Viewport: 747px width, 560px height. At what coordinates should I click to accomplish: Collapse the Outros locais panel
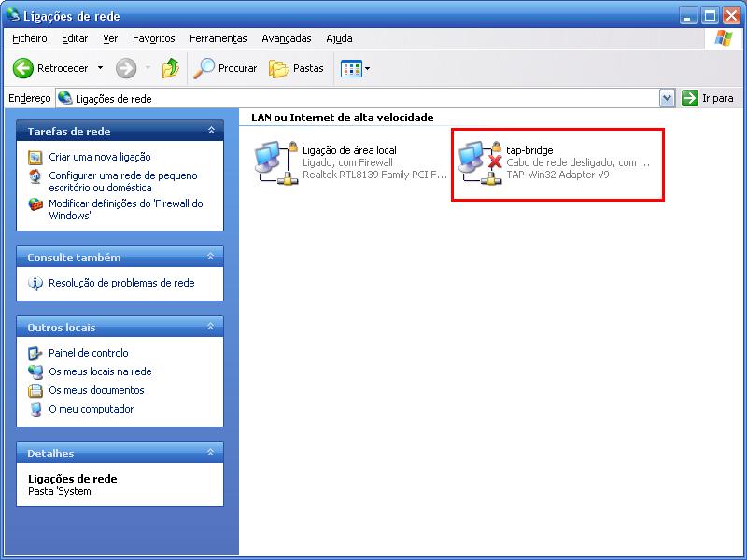pyautogui.click(x=211, y=327)
